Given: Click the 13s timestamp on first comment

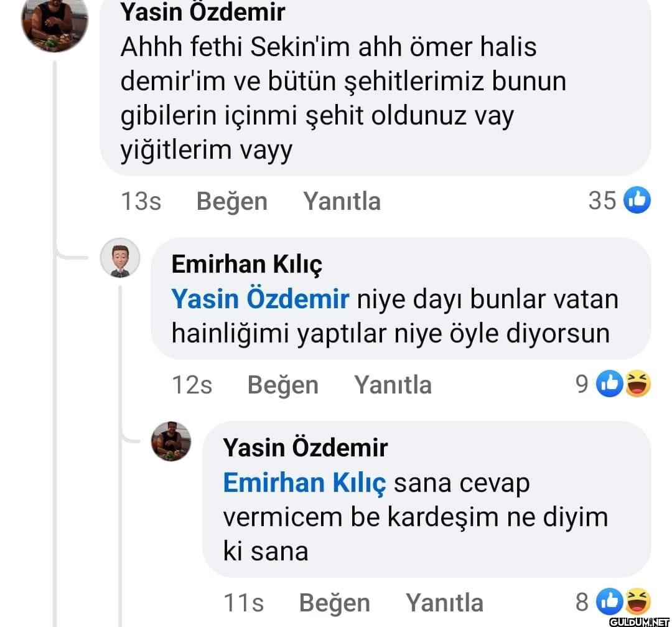Looking at the screenshot, I should coord(141,201).
